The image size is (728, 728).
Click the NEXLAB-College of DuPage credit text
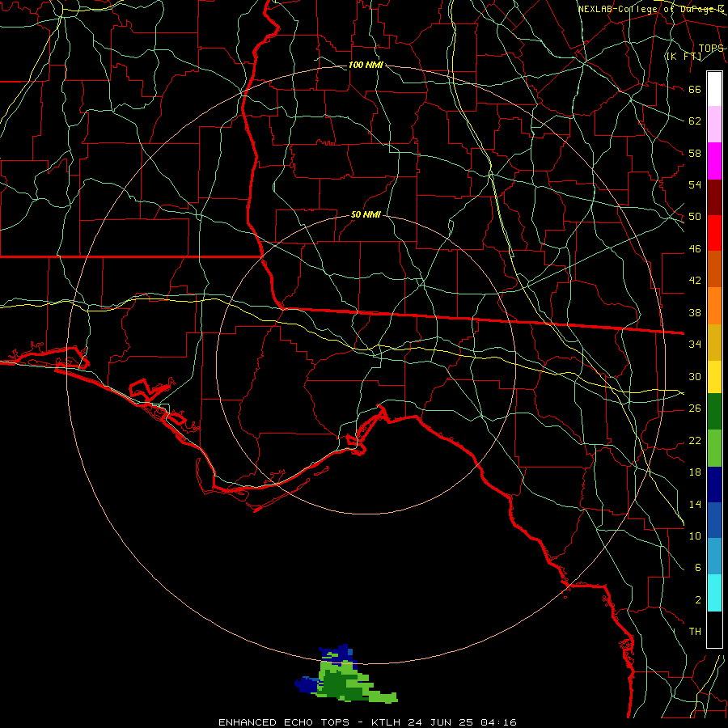tap(651, 9)
